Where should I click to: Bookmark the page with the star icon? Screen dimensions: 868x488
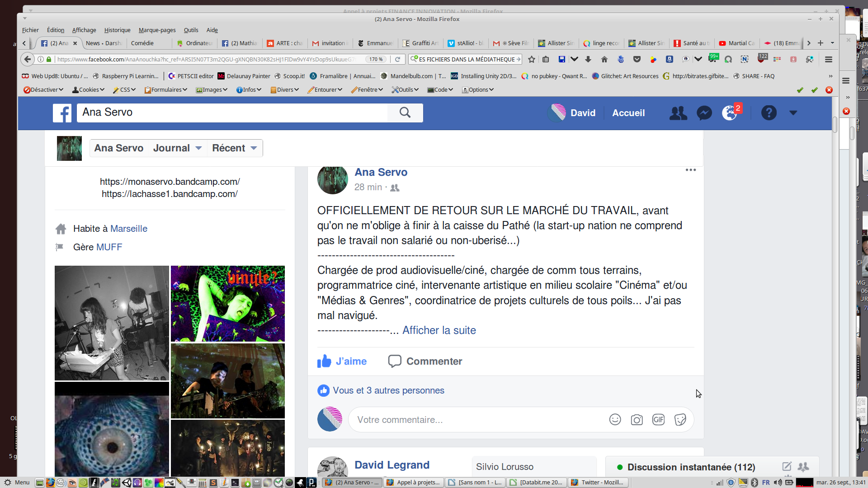coord(532,60)
